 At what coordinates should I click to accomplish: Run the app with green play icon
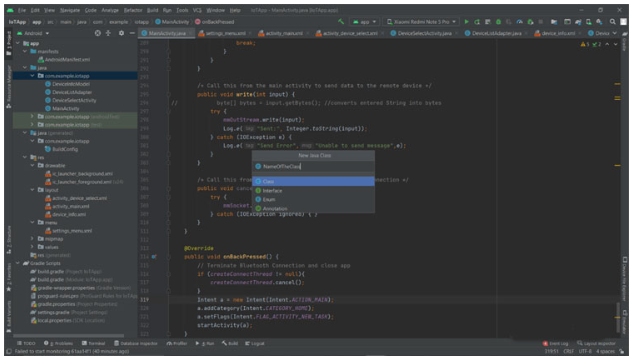(466, 22)
